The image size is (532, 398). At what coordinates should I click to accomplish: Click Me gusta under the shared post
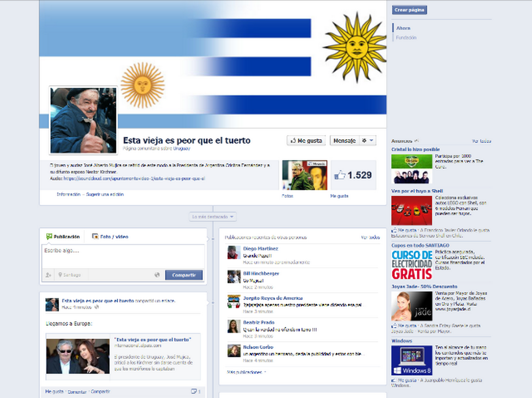click(54, 391)
